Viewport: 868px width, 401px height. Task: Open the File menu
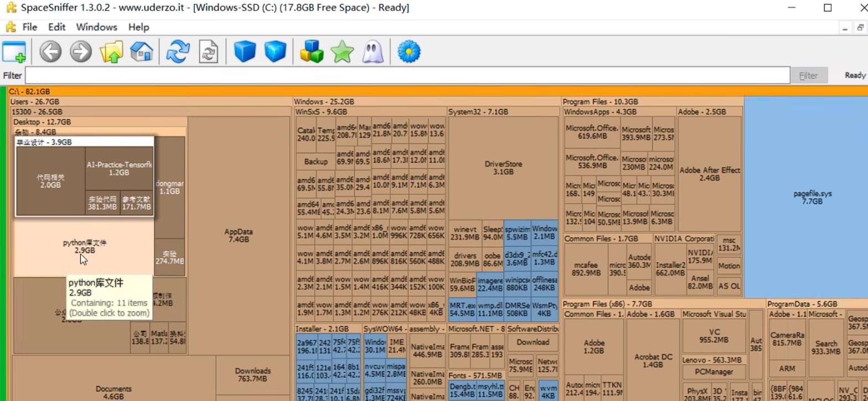point(30,27)
